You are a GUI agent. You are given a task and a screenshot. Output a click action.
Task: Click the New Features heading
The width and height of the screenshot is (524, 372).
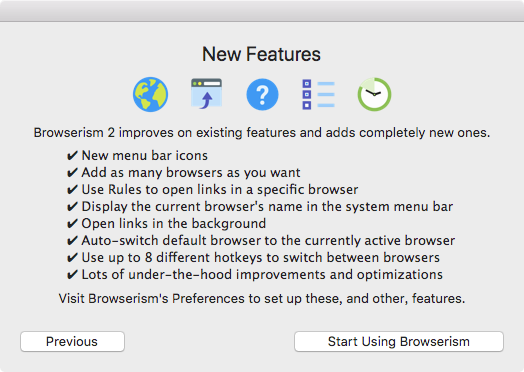coord(261,54)
